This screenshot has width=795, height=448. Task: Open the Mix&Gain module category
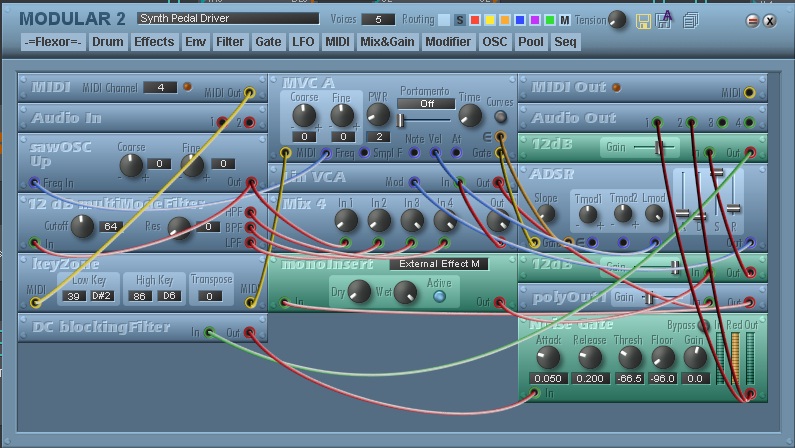387,42
